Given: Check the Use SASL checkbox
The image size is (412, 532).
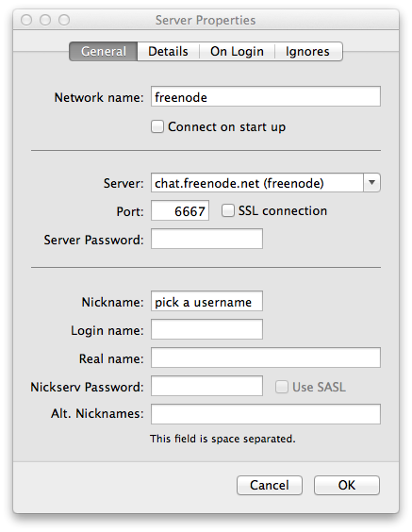Looking at the screenshot, I should point(282,387).
